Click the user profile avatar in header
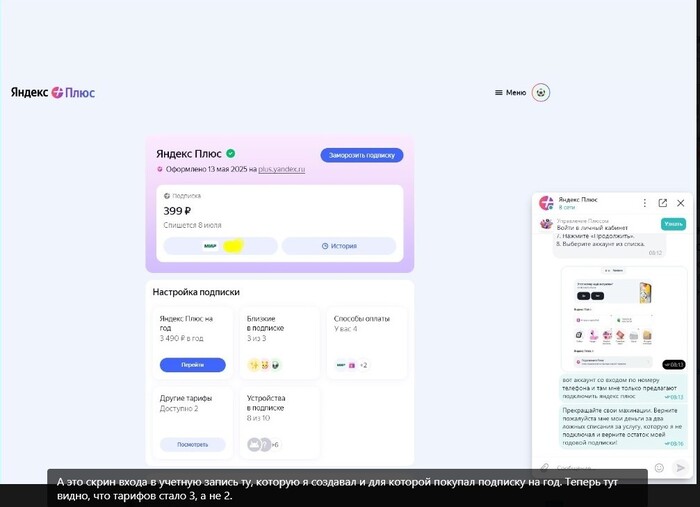Screen dimensions: 700x507 (541, 92)
